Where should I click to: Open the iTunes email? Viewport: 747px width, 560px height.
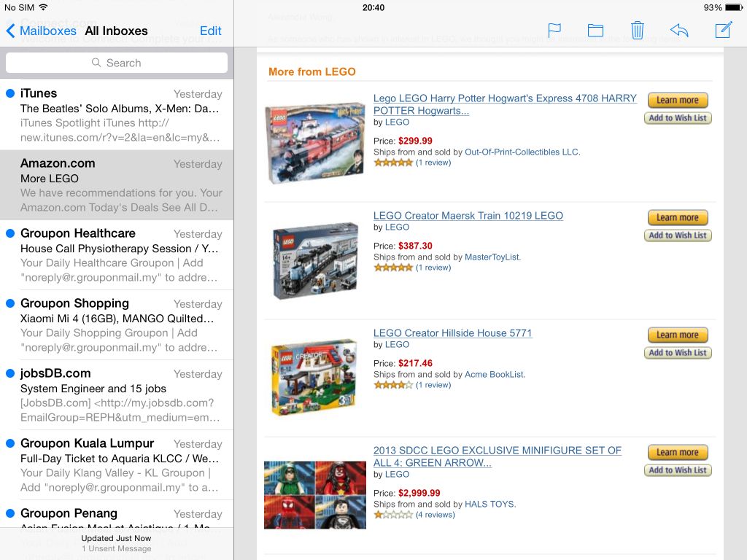[117, 115]
